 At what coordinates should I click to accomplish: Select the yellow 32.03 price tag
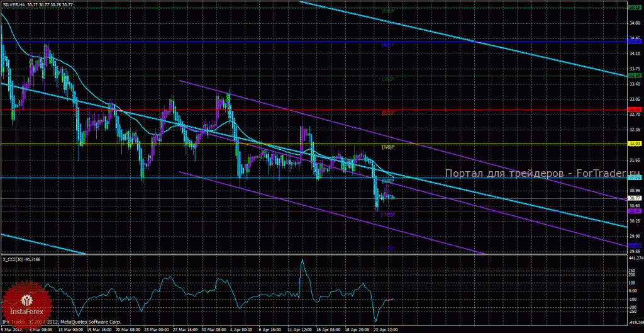point(635,144)
